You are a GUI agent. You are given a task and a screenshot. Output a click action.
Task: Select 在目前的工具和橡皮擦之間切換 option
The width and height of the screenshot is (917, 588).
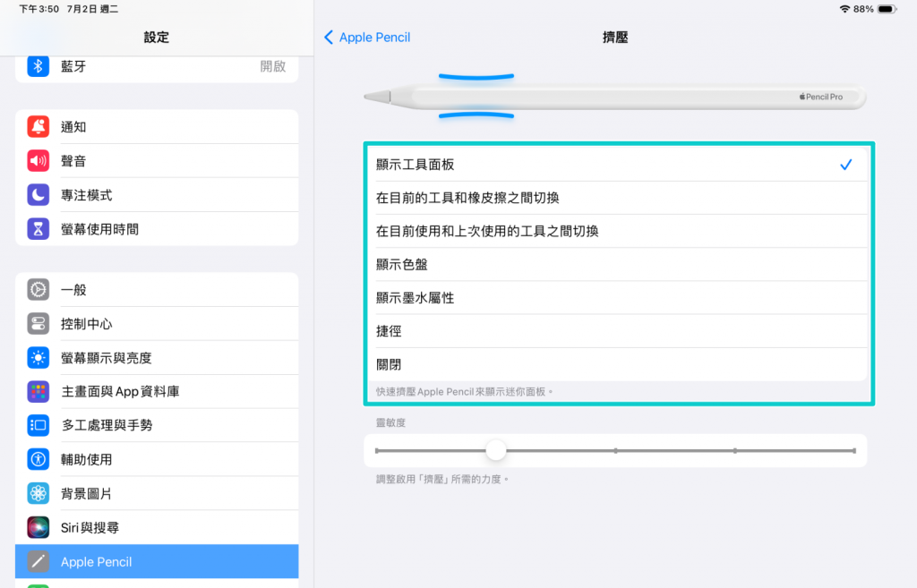click(x=615, y=198)
